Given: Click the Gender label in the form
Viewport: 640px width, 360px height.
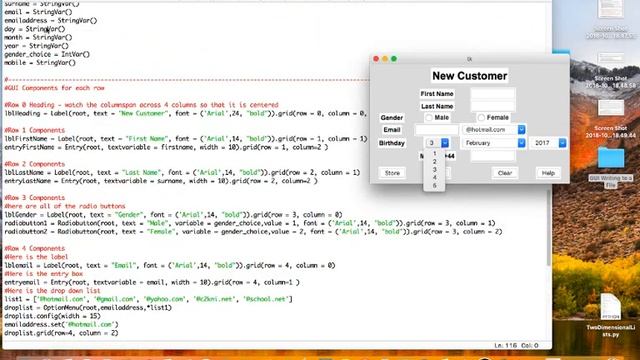Looking at the screenshot, I should pos(391,118).
